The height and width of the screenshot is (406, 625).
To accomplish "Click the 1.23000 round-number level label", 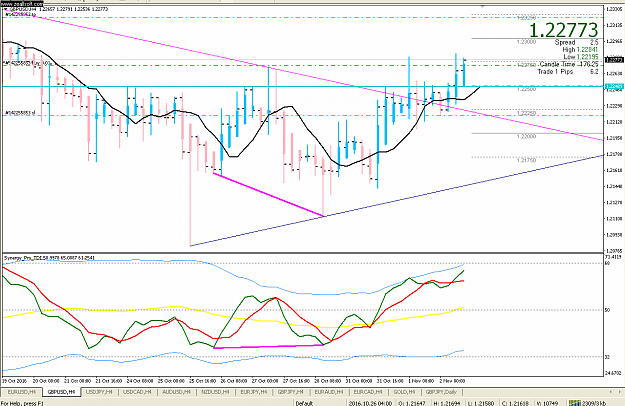I will (x=526, y=41).
